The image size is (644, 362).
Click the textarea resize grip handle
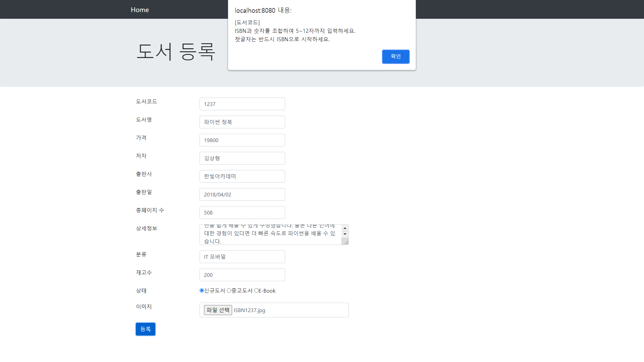pyautogui.click(x=346, y=242)
